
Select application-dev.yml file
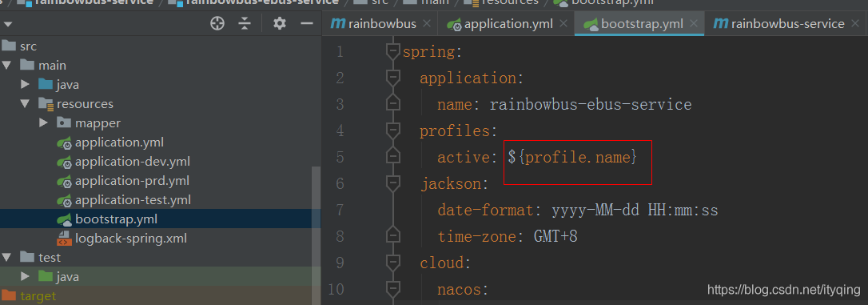click(133, 162)
